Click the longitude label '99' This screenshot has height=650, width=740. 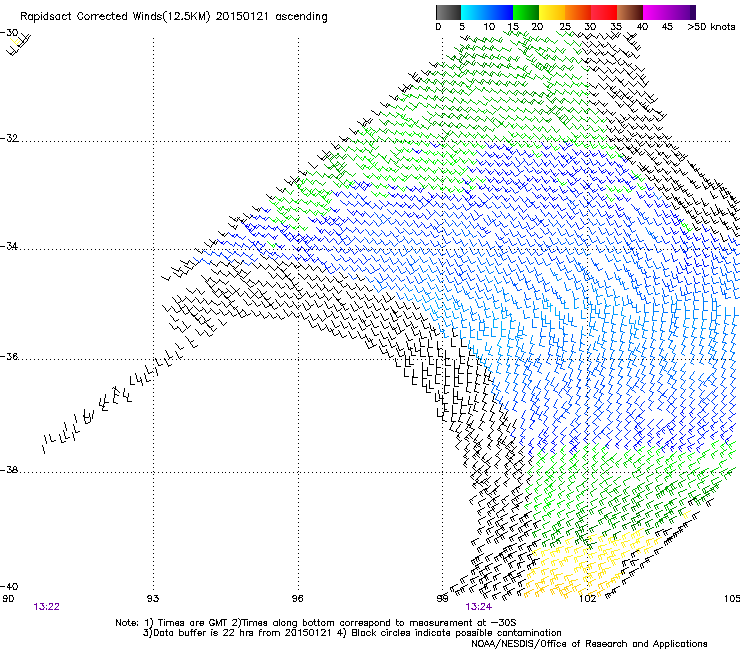pos(442,599)
